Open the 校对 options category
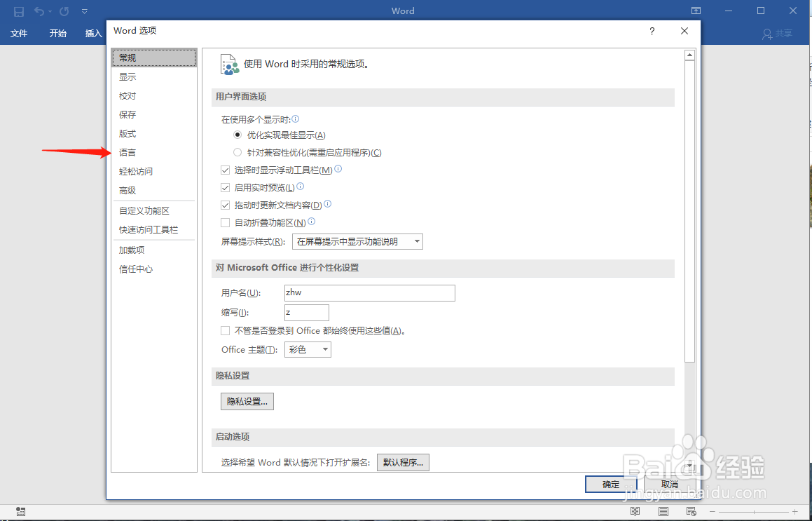Viewport: 812px width, 521px height. [x=154, y=96]
